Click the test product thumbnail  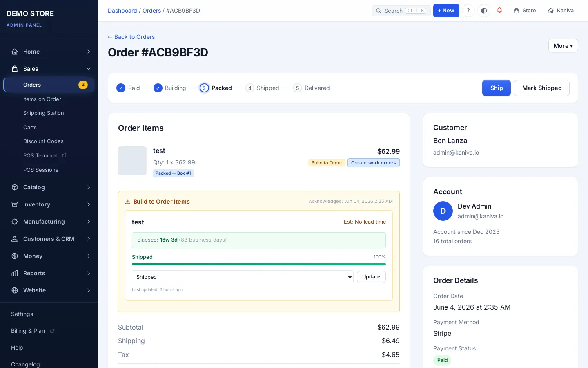pyautogui.click(x=132, y=161)
